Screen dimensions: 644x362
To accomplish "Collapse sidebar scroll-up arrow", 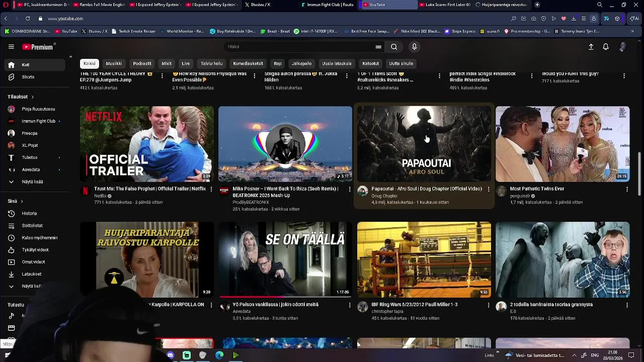I will pyautogui.click(x=70, y=57).
